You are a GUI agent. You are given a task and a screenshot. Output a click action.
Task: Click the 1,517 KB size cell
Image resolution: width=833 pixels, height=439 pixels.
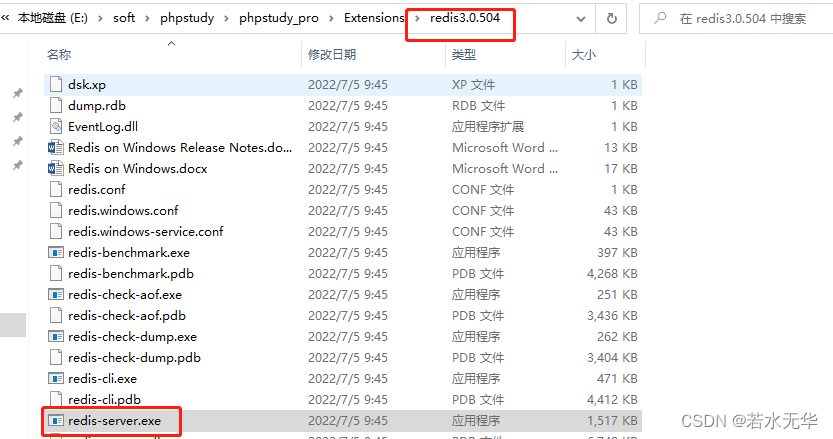pos(612,420)
